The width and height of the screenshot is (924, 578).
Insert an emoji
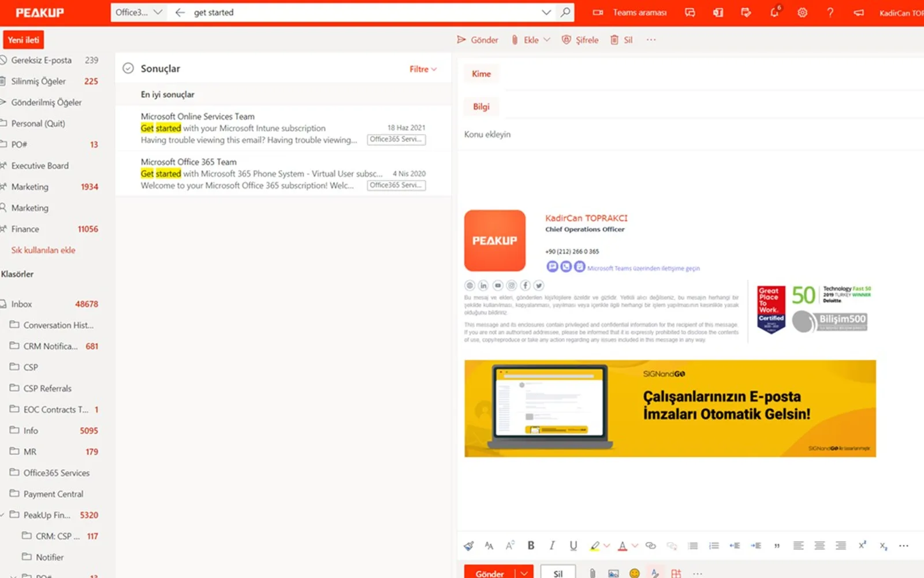coord(634,573)
